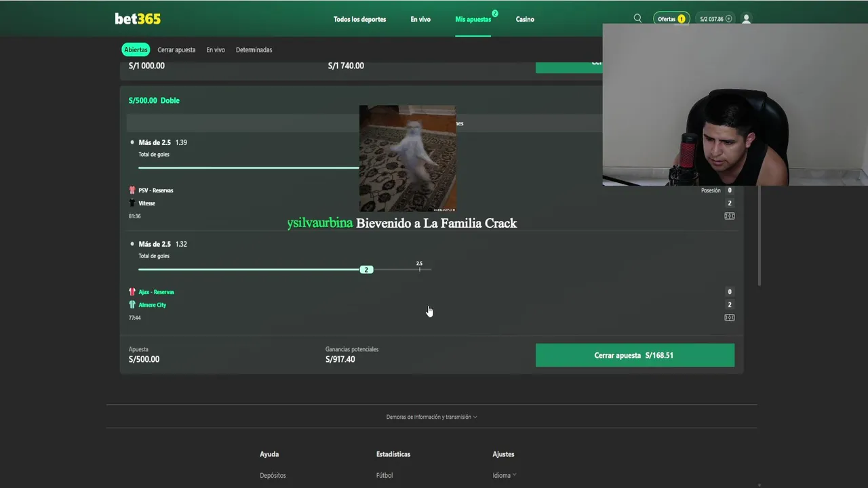Click the Ayuda footer heading
Viewport: 868px width, 488px height.
coord(269,454)
